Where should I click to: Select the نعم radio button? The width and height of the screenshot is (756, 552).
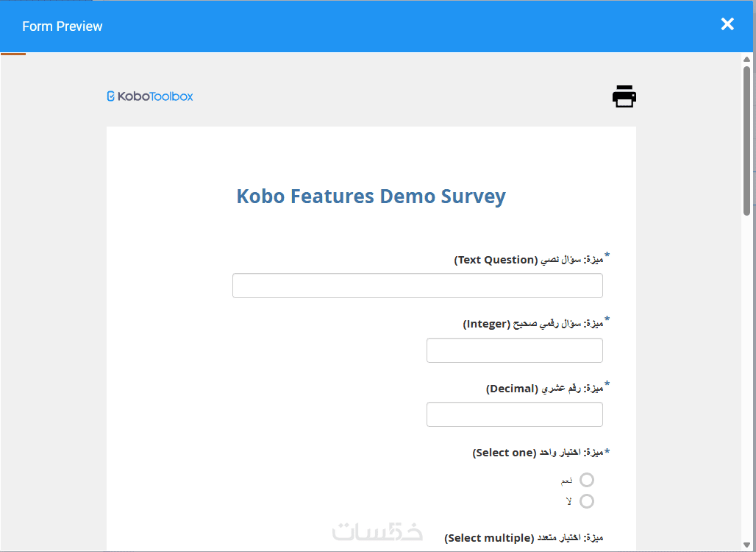(586, 480)
